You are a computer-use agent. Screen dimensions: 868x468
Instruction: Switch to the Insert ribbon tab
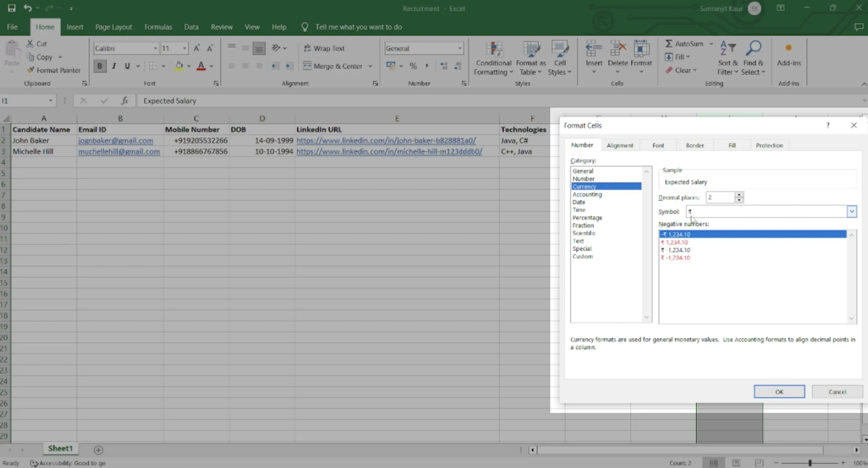(75, 27)
